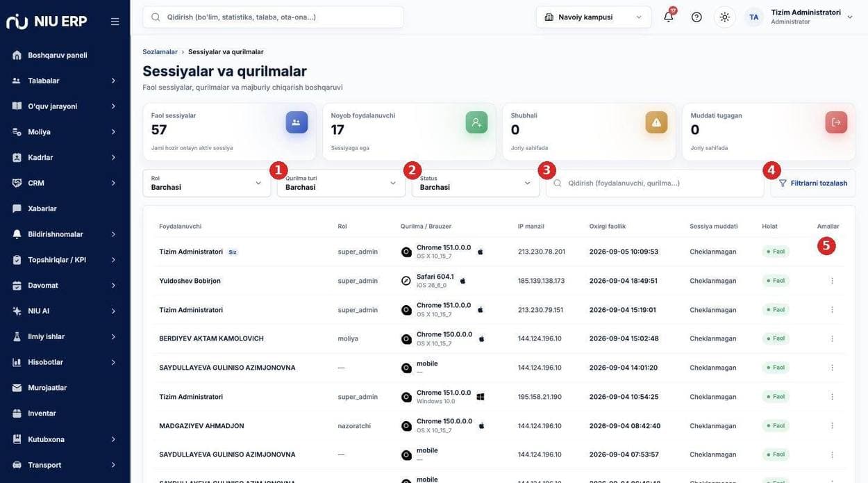Viewport: 868px width, 483px height.
Task: Expand the Talabalar submenu chevron
Action: click(113, 81)
